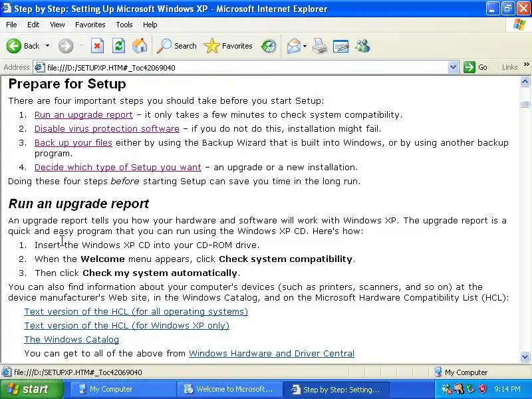This screenshot has width=532, height=399.
Task: Open the Help menu
Action: (150, 25)
